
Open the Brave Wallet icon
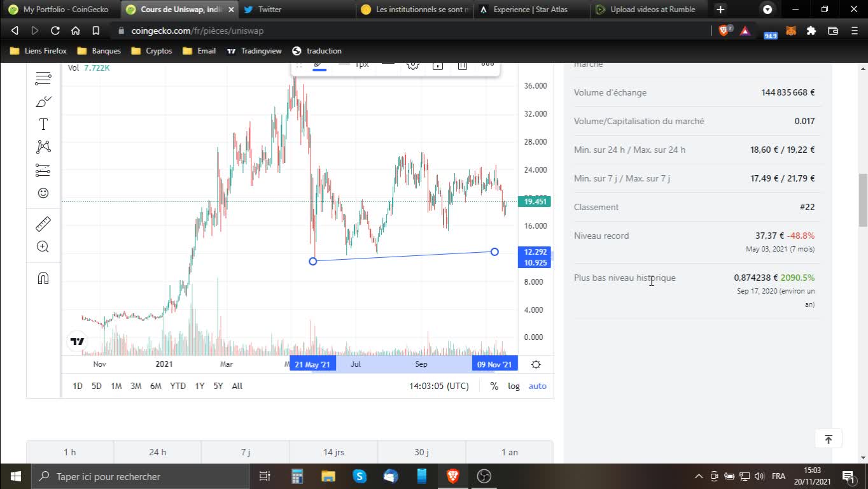coord(832,31)
